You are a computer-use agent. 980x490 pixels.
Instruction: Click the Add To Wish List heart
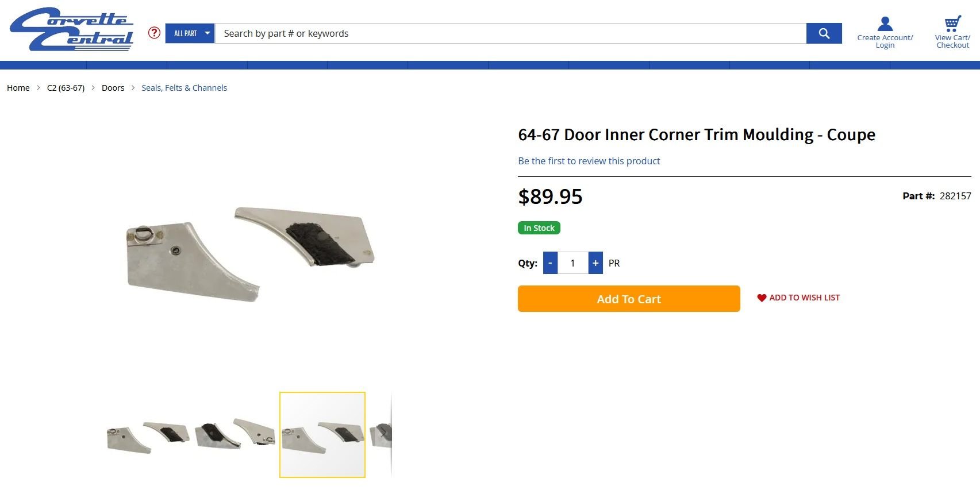tap(762, 298)
